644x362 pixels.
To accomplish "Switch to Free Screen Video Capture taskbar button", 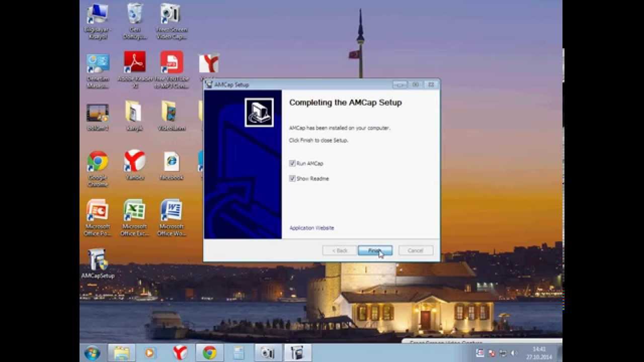I will click(268, 353).
